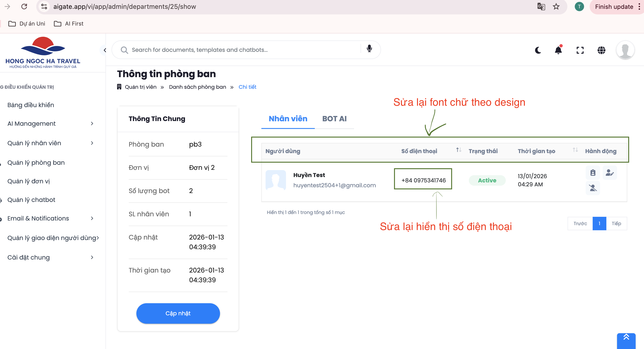Collapse the sidebar with arrow toggle
Viewport: 644px width, 349px height.
click(x=105, y=50)
